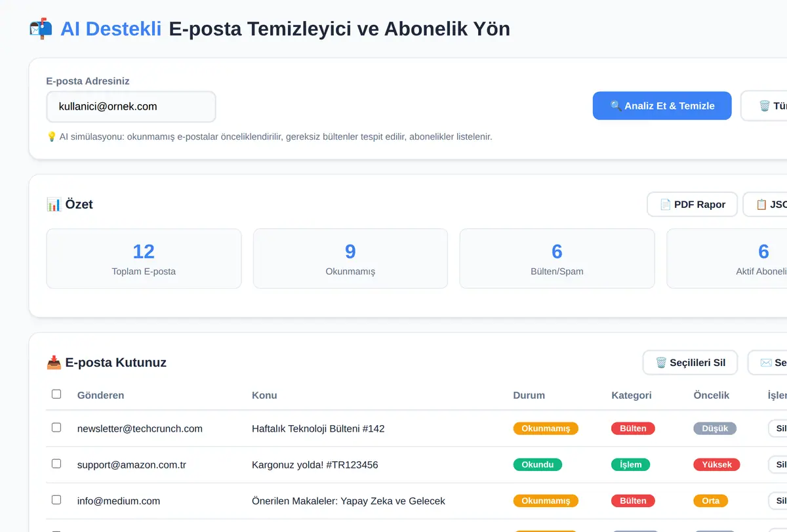This screenshot has height=532, width=787.
Task: Click the mailbox logo icon in the title
Action: pos(41,29)
